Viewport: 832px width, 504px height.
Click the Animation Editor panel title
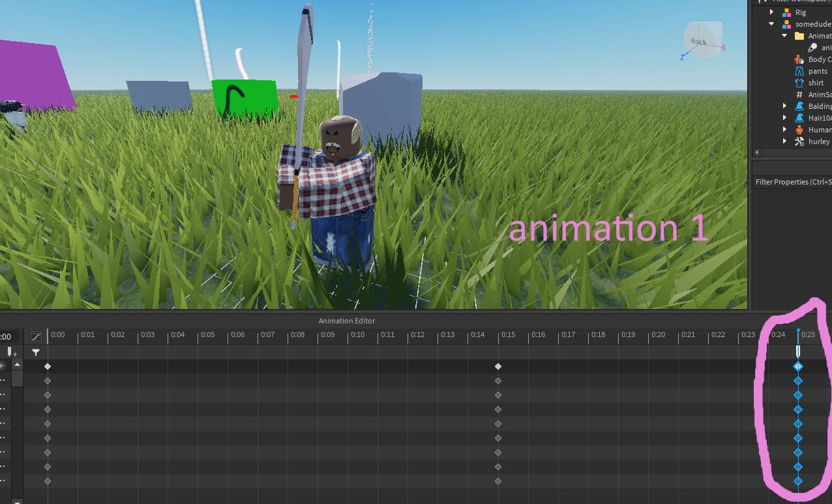347,320
